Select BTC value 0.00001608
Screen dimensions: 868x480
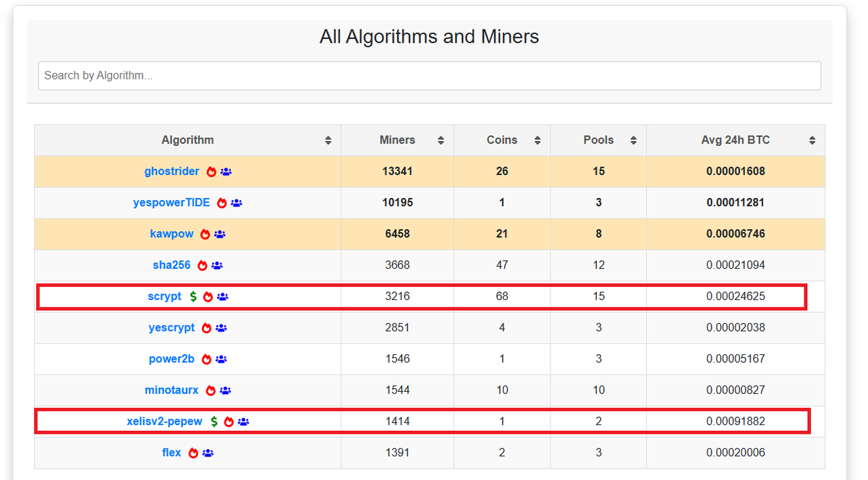(x=736, y=171)
